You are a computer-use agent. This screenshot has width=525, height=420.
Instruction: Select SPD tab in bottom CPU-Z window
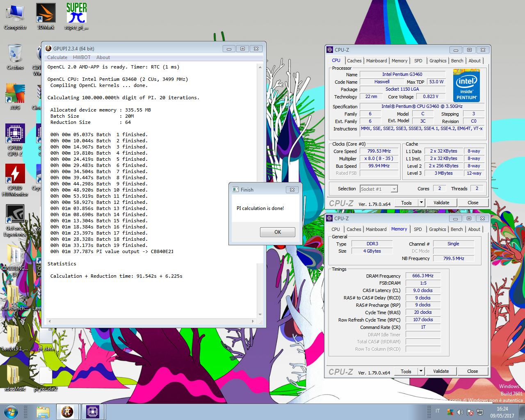coord(418,229)
